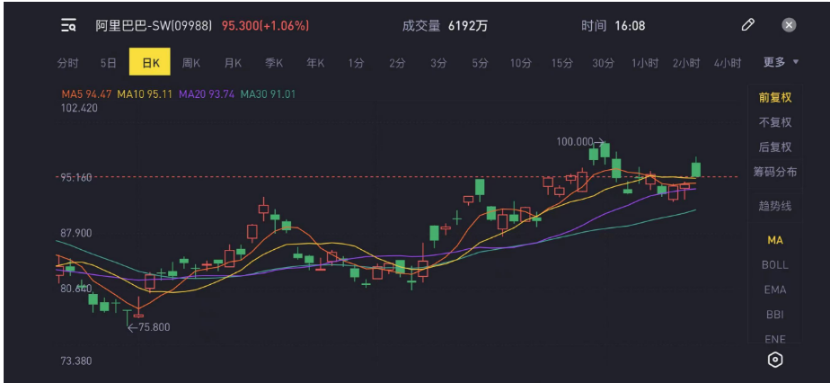Image resolution: width=830 pixels, height=383 pixels.
Task: Switch to the 1分 interval
Action: click(356, 63)
